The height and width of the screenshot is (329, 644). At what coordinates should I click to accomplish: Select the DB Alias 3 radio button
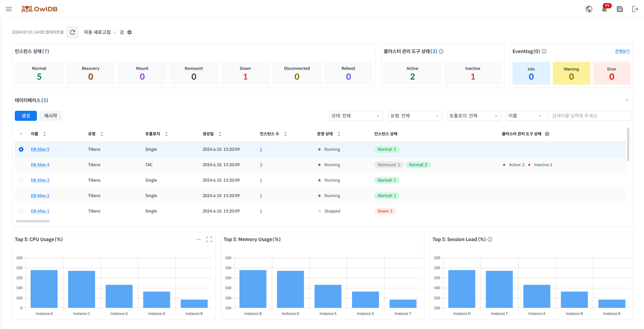[21, 180]
